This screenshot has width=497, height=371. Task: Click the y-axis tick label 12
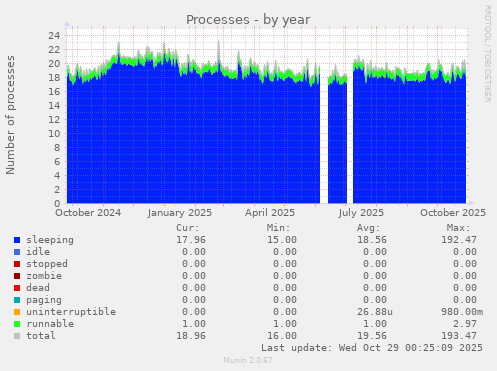pyautogui.click(x=54, y=119)
